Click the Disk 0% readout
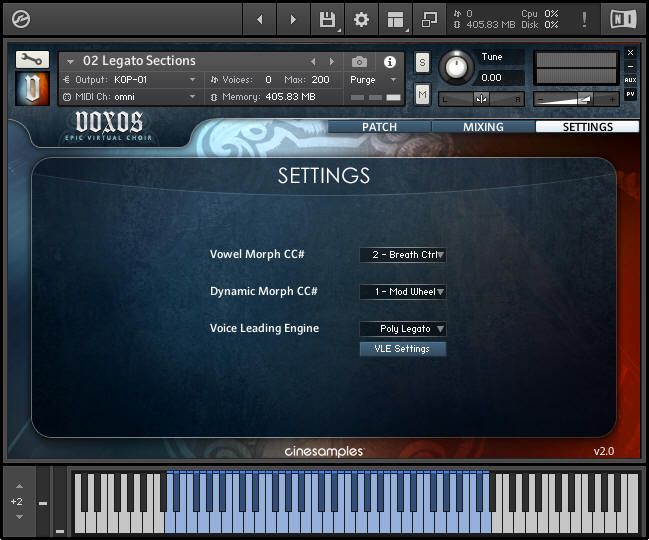The width and height of the screenshot is (649, 540). (540, 25)
